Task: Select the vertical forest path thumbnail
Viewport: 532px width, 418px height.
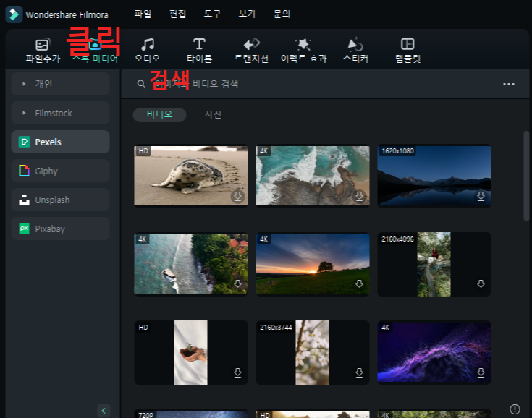Action: pos(434,264)
